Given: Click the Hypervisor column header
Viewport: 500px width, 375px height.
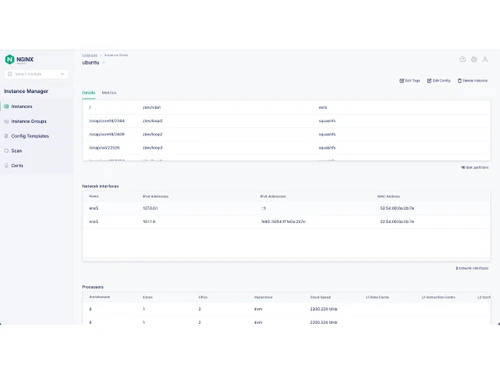Looking at the screenshot, I should tap(263, 297).
